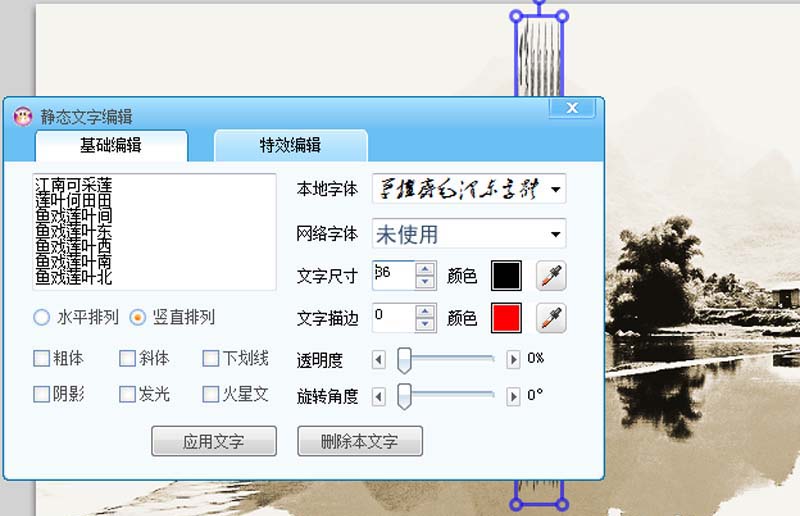The height and width of the screenshot is (516, 800).
Task: Click right arrow of 旋转角度 slider
Action: click(513, 397)
